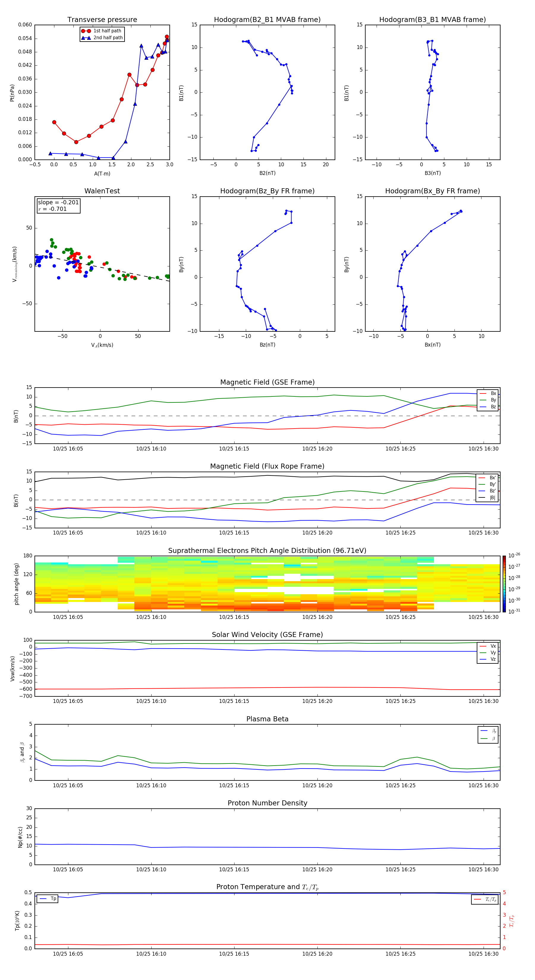
Task: Select the Tp legend entry
Action: pyautogui.click(x=47, y=899)
